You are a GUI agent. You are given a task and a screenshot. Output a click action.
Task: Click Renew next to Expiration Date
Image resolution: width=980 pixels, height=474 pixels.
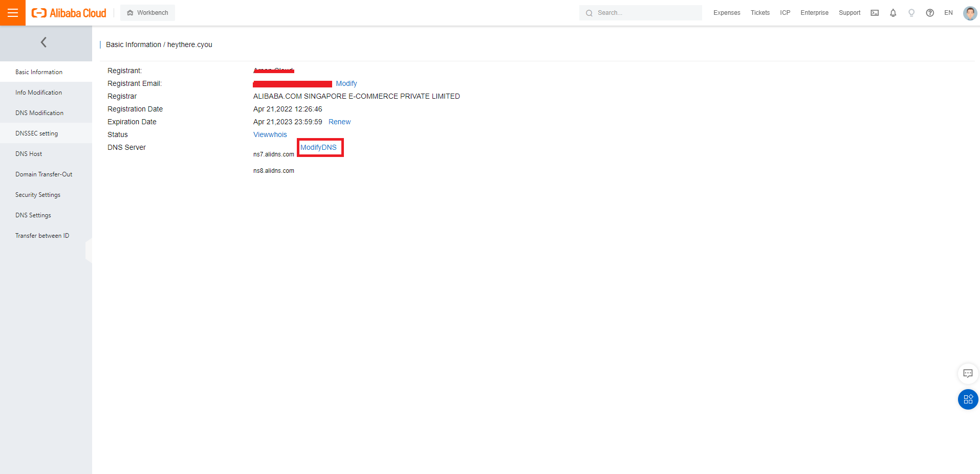(339, 122)
